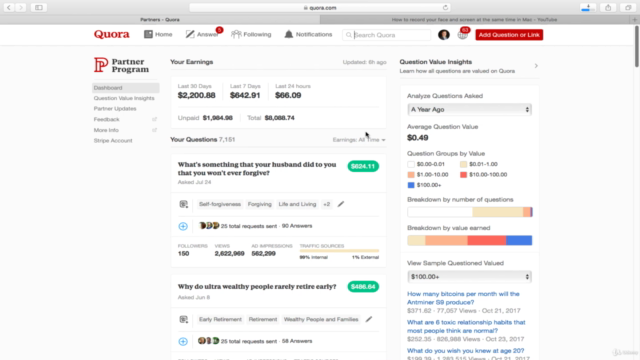Add request plus icon for husband question
640x360 pixels.
coord(183,226)
